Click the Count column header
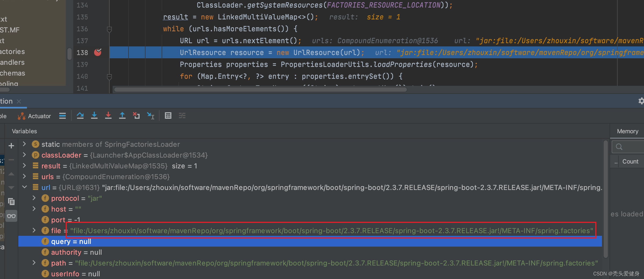644x279 pixels. (x=630, y=162)
